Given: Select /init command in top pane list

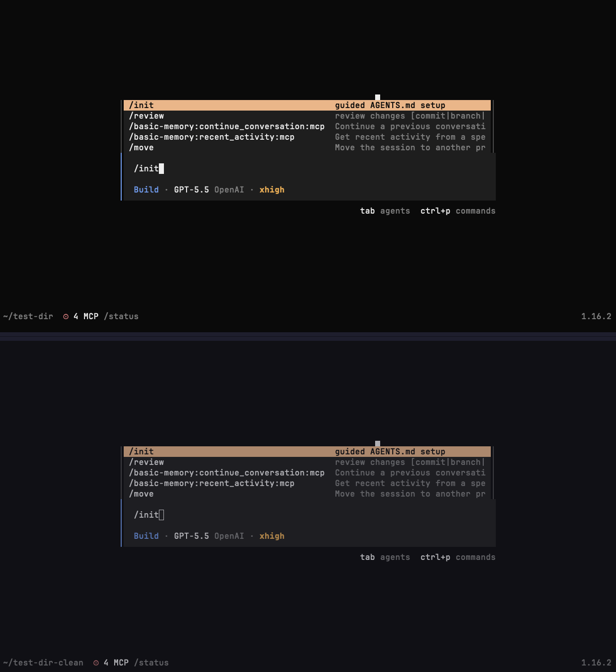Looking at the screenshot, I should (x=307, y=105).
